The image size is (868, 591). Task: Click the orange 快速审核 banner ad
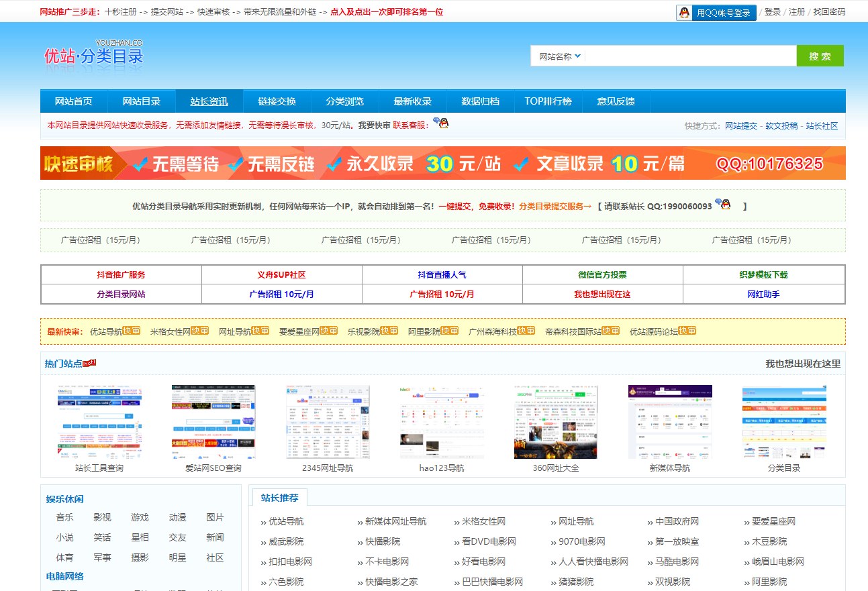click(x=442, y=163)
